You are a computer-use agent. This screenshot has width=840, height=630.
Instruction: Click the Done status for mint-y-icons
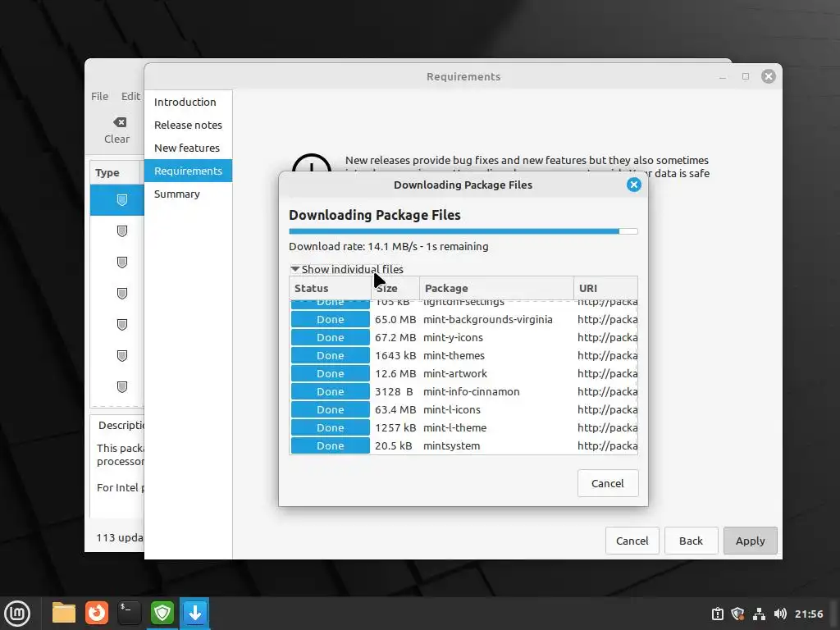tap(330, 337)
